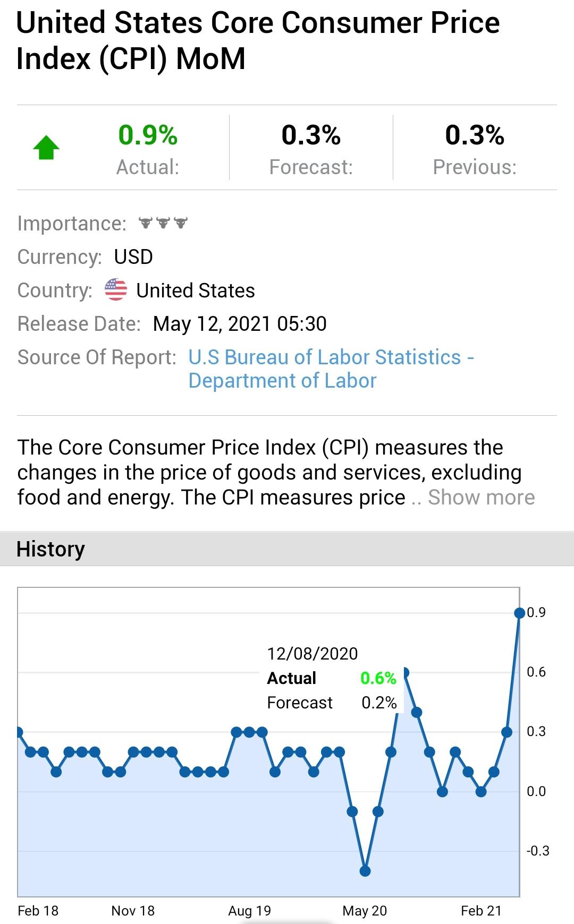The width and height of the screenshot is (574, 924).
Task: Click the 12/08/2020 chart tooltip
Action: click(x=332, y=678)
